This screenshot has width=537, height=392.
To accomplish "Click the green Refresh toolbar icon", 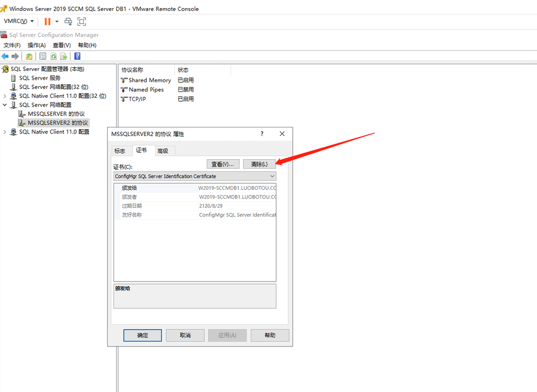I will 53,56.
